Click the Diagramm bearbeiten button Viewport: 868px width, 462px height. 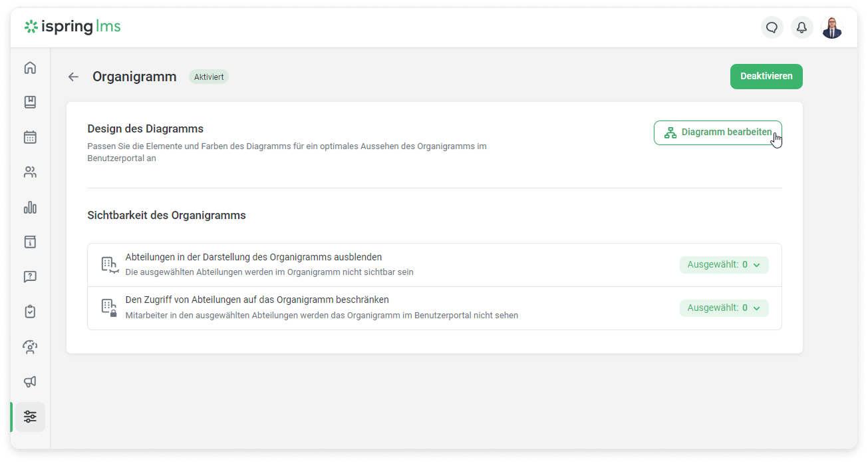pyautogui.click(x=718, y=132)
